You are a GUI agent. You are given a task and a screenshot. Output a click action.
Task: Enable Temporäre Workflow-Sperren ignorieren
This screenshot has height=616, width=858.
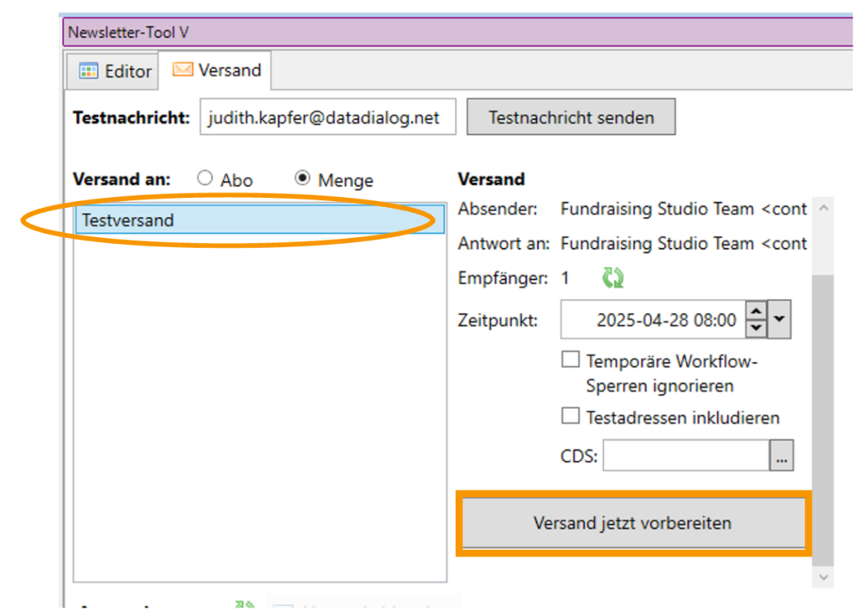(x=571, y=359)
